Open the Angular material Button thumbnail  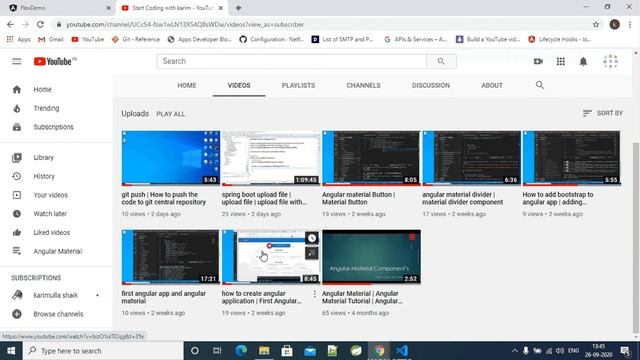point(371,158)
